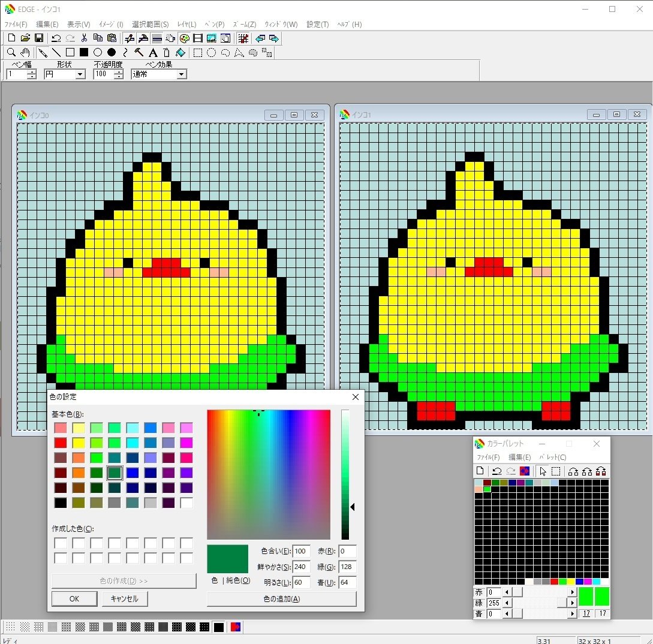
Task: Cut the selection with the scissors icon
Action: tap(84, 38)
